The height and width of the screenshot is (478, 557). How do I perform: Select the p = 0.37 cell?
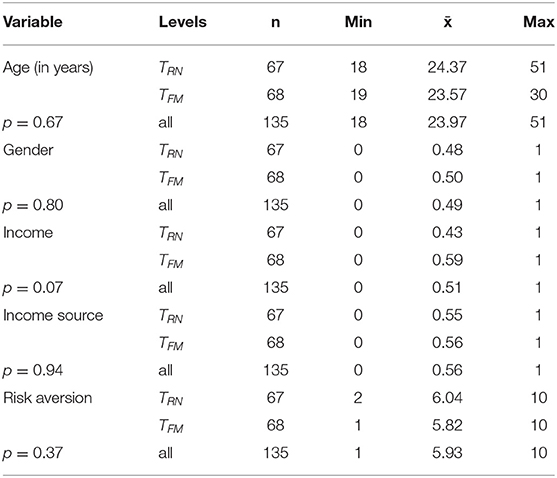click(33, 453)
